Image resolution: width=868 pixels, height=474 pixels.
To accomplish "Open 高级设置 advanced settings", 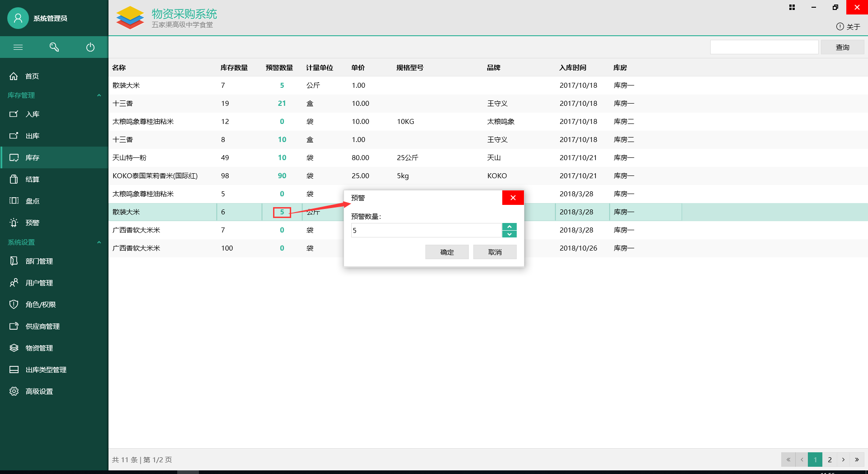I will point(39,391).
